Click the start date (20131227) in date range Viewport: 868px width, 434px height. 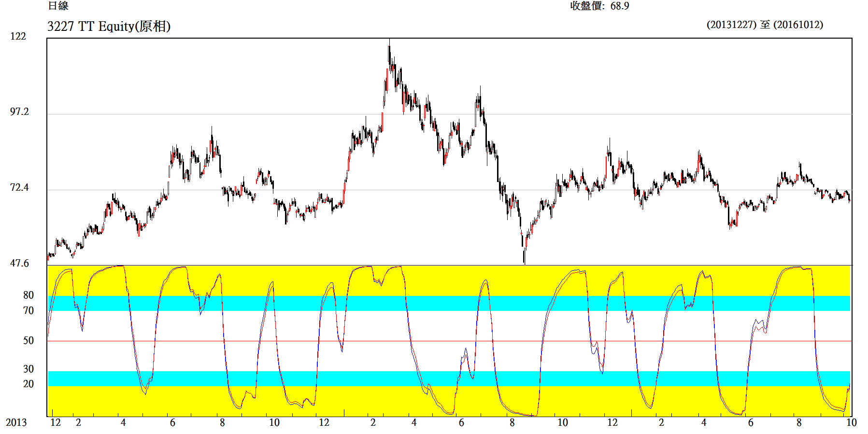click(731, 25)
